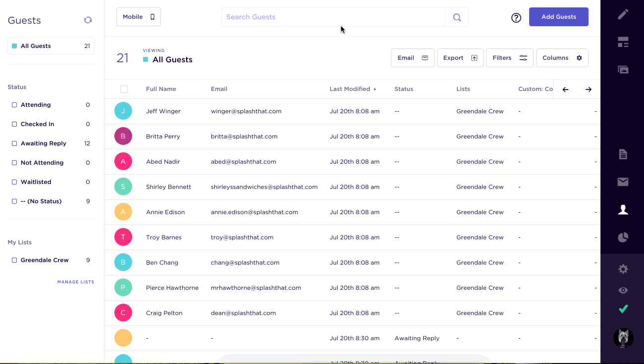Click Abed Nadir's A avatar
644x364 pixels.
point(123,161)
